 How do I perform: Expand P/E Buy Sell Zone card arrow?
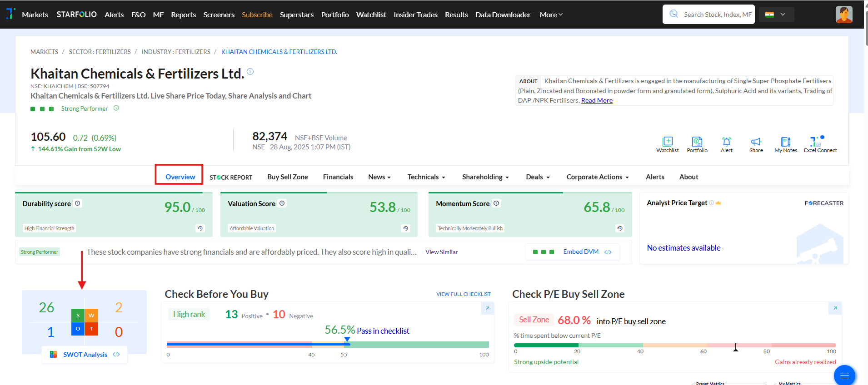point(835,308)
